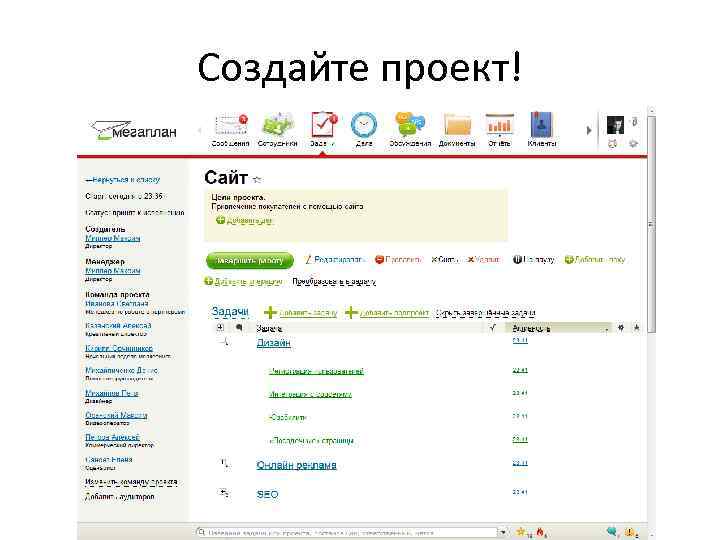
Task: Click the date link in Дизайн row
Action: [520, 341]
